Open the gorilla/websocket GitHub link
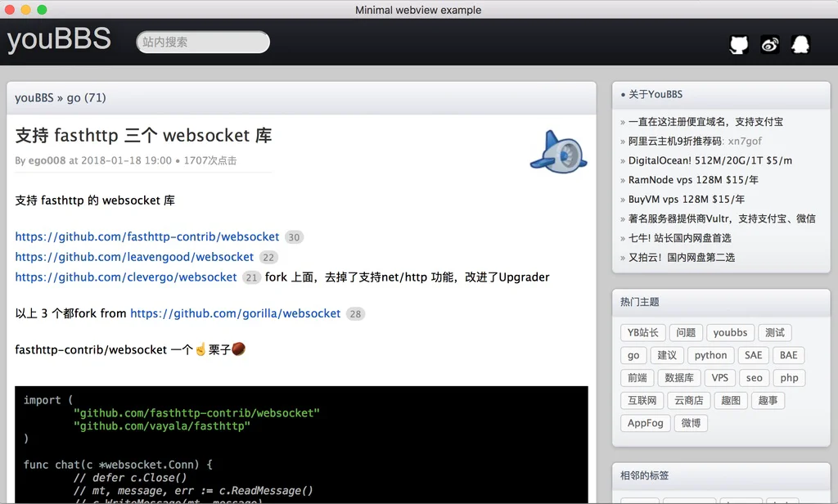Viewport: 838px width, 504px height. pos(235,313)
